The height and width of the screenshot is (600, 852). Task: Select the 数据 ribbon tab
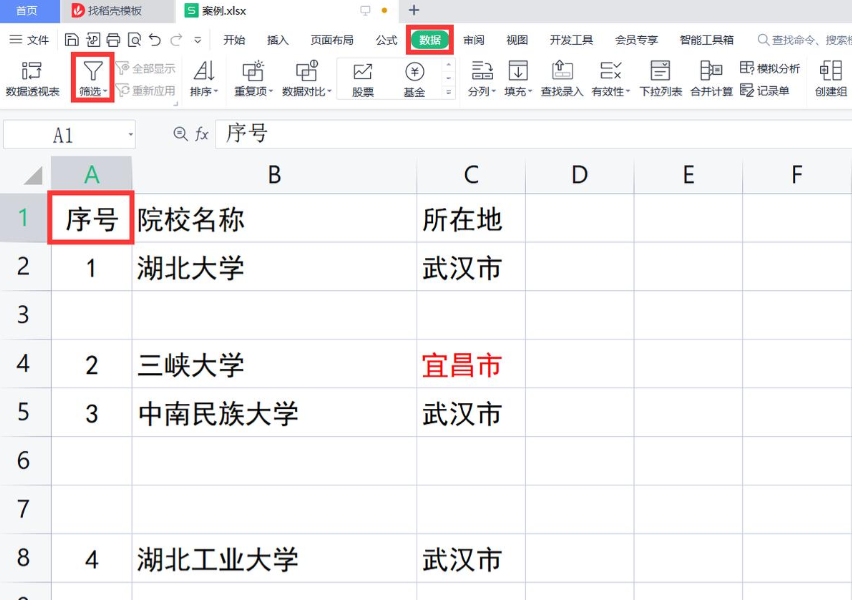pos(430,40)
